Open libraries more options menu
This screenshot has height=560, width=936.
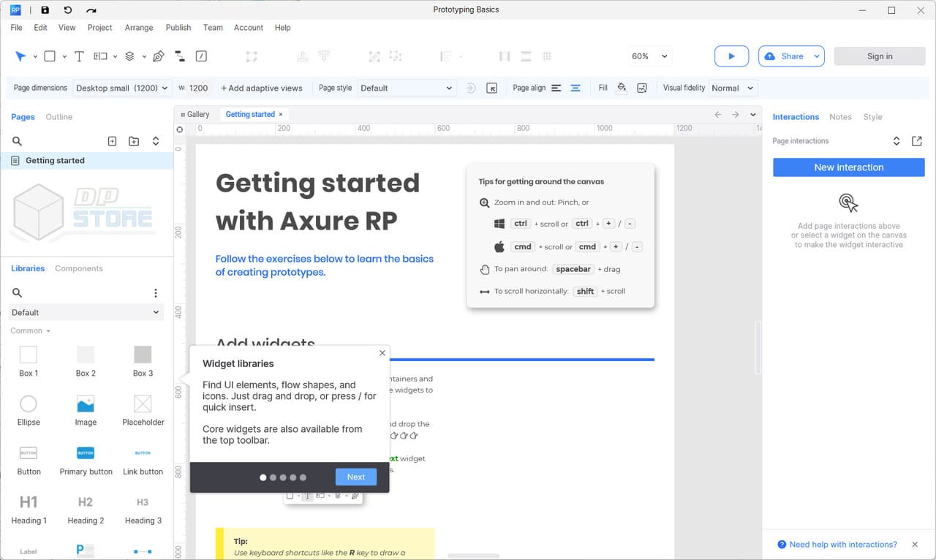pyautogui.click(x=156, y=292)
